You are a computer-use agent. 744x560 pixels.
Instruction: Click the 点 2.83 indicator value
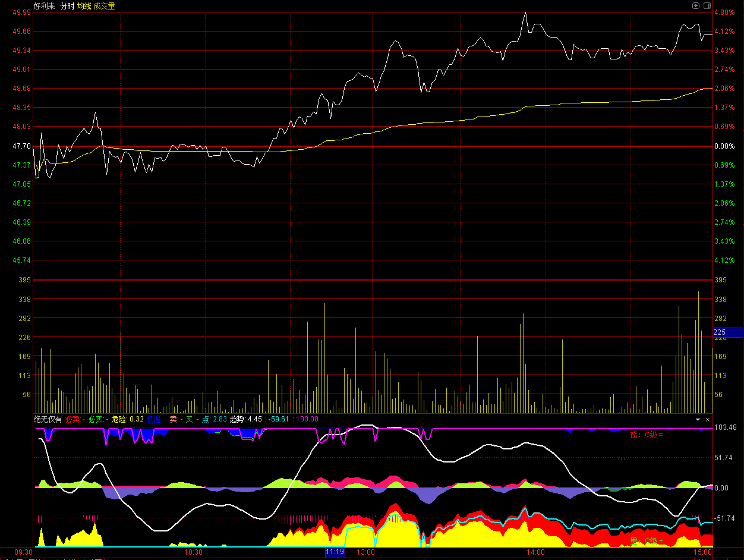coord(215,419)
